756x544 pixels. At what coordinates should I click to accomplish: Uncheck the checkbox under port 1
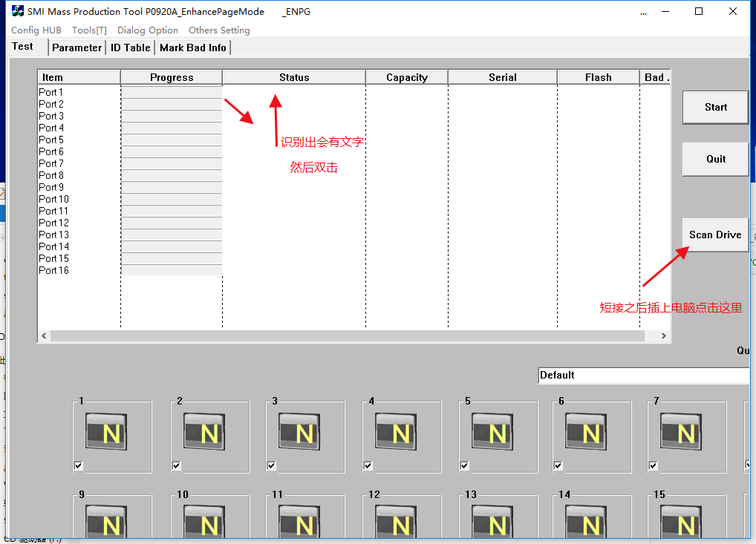point(79,466)
